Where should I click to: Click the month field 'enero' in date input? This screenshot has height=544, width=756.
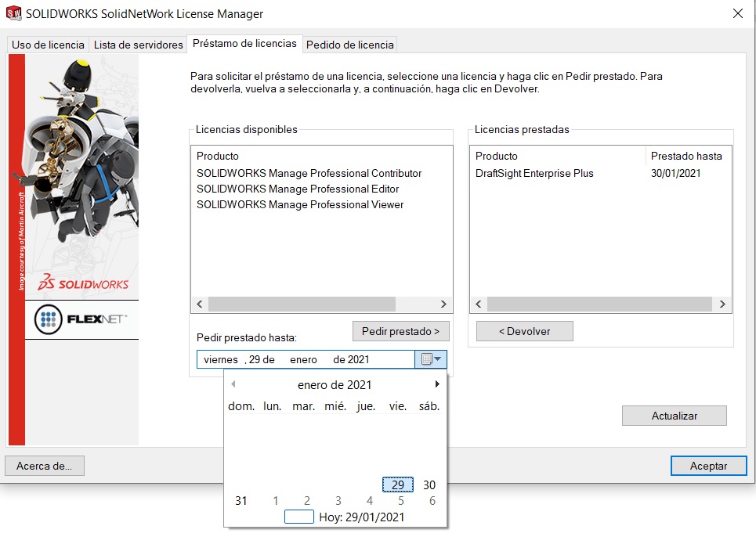point(303,359)
